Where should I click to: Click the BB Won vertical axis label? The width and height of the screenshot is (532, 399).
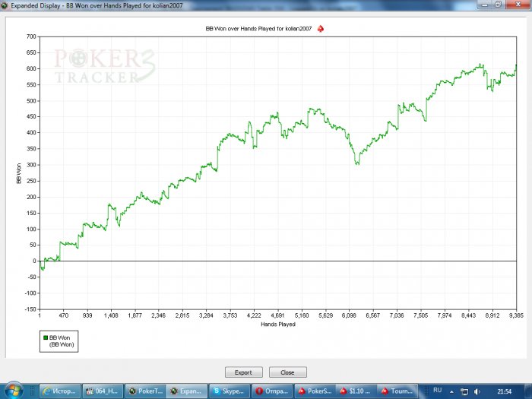[19, 173]
